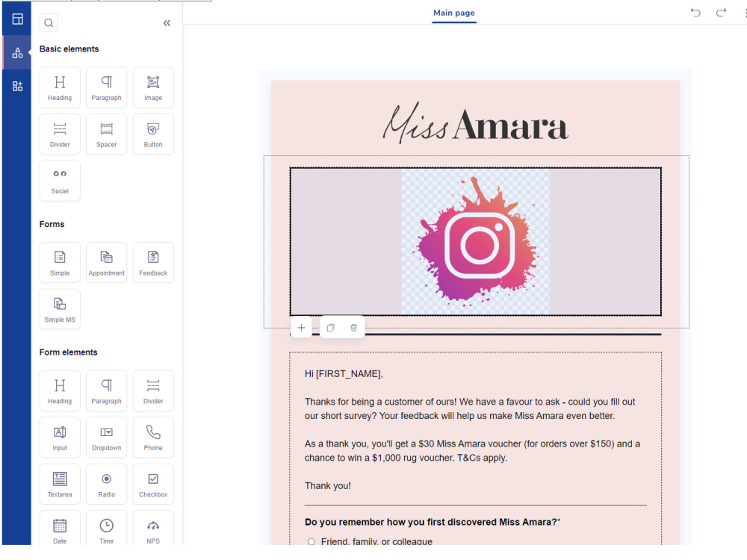Image resolution: width=747 pixels, height=560 pixels.
Task: Insert an Image element
Action: (x=153, y=87)
